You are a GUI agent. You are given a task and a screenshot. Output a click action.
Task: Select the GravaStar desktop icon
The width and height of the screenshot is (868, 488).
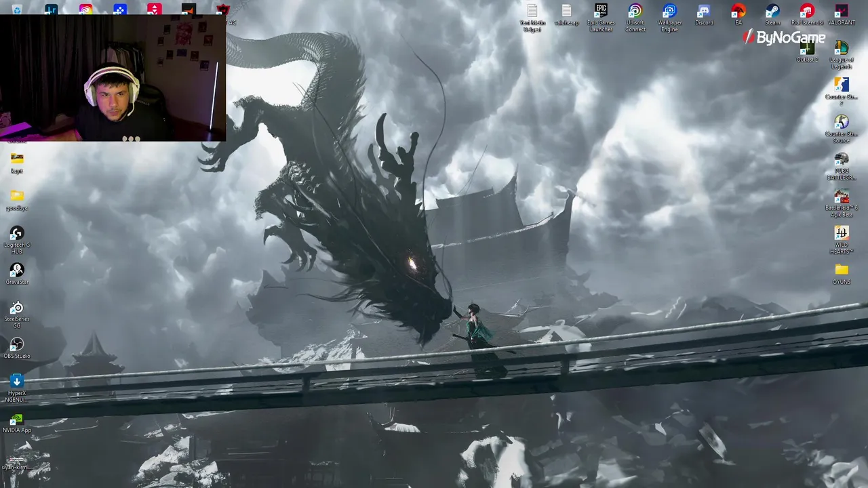point(17,274)
